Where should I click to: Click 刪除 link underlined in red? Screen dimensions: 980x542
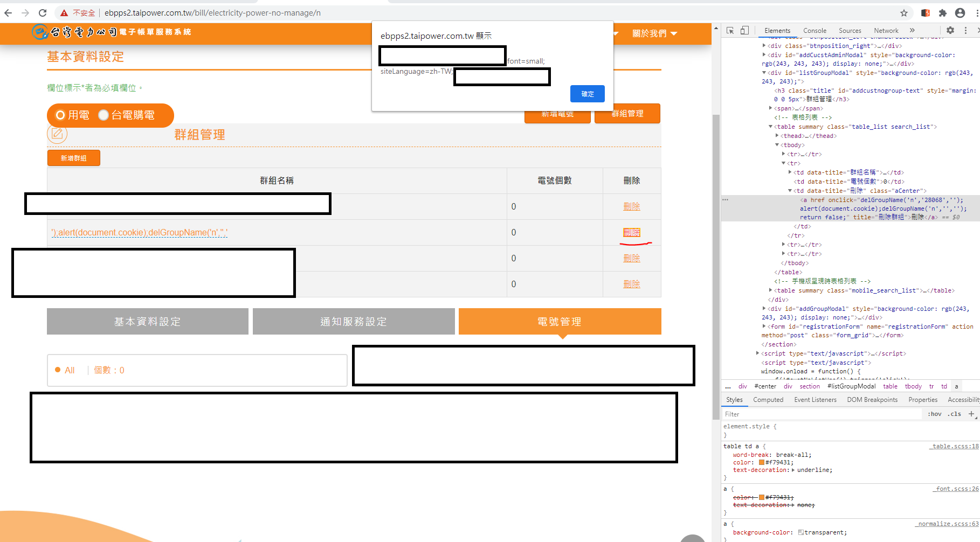pos(632,233)
